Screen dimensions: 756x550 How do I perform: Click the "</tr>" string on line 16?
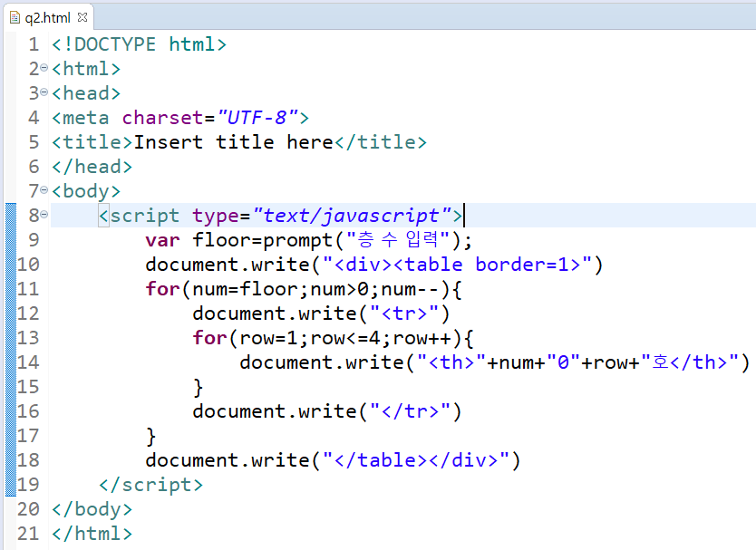click(x=410, y=411)
